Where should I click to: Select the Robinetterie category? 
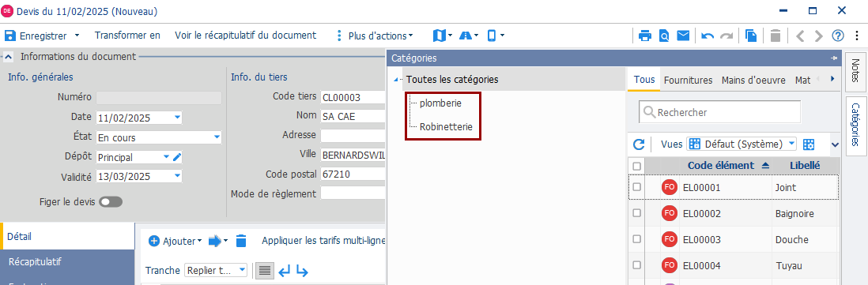pyautogui.click(x=446, y=126)
